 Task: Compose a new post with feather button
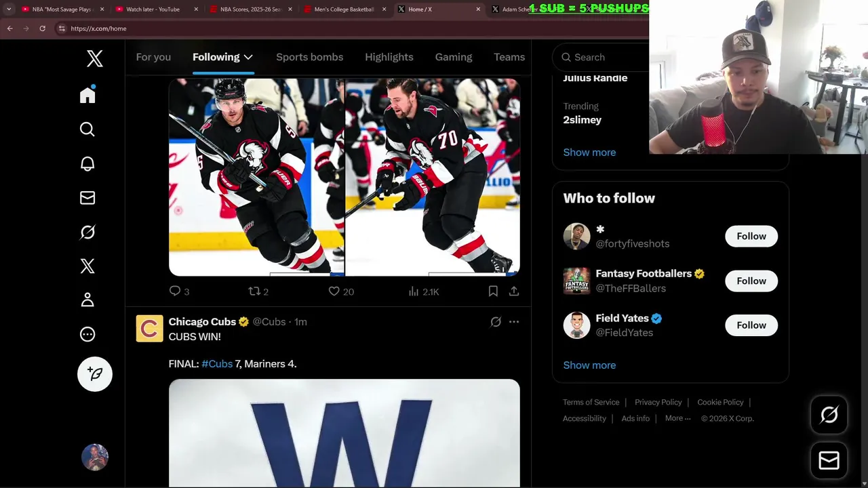[95, 374]
